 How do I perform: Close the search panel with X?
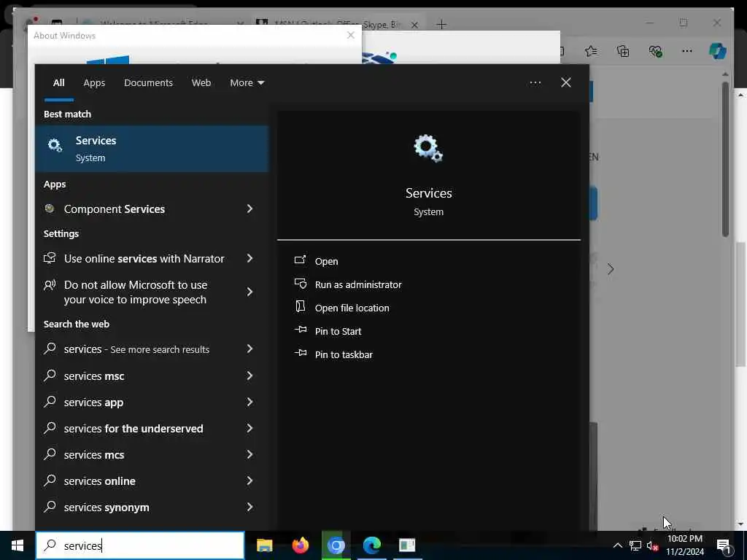tap(565, 83)
